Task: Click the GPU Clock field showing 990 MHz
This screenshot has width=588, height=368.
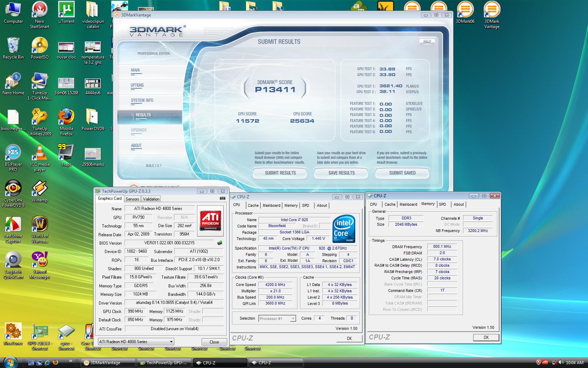Action: (x=135, y=312)
